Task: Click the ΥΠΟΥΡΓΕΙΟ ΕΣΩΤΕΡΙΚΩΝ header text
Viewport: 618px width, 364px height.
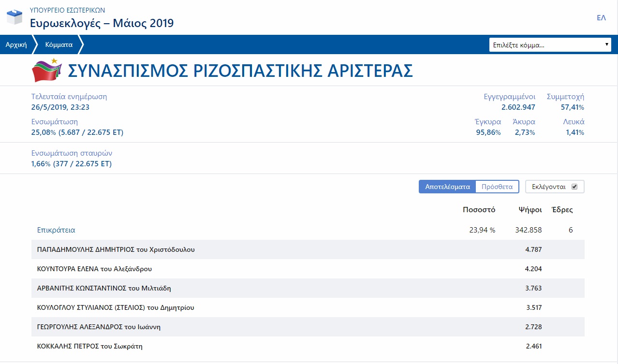Action: [x=67, y=10]
